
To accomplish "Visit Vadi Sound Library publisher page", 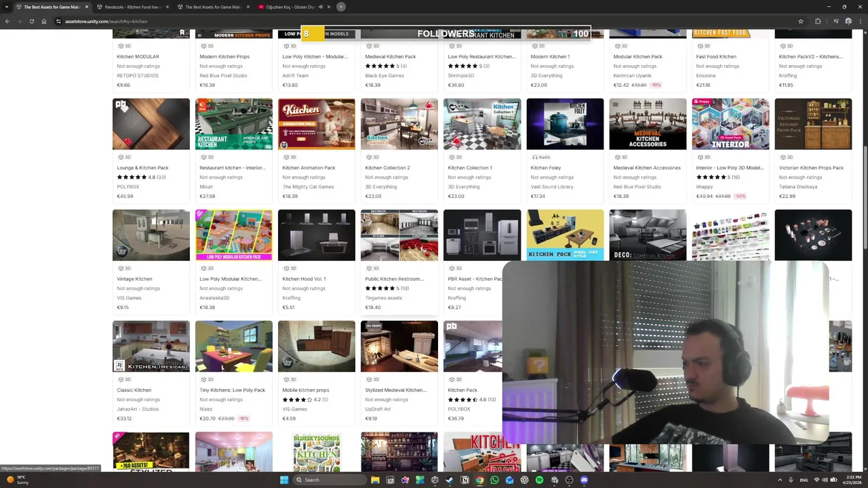I will (x=552, y=187).
